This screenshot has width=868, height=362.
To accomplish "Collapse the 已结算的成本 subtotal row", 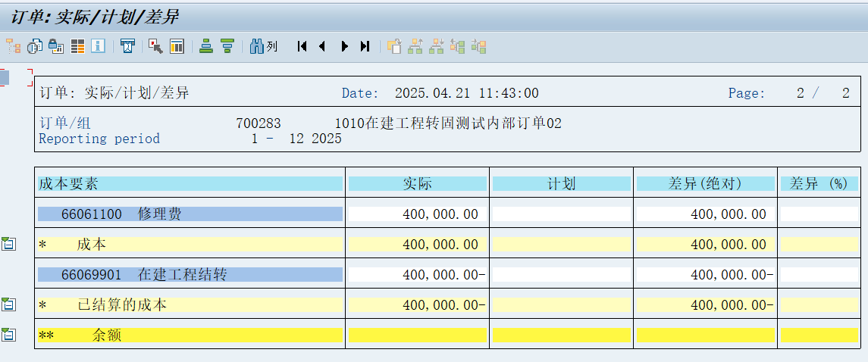I will (8, 304).
